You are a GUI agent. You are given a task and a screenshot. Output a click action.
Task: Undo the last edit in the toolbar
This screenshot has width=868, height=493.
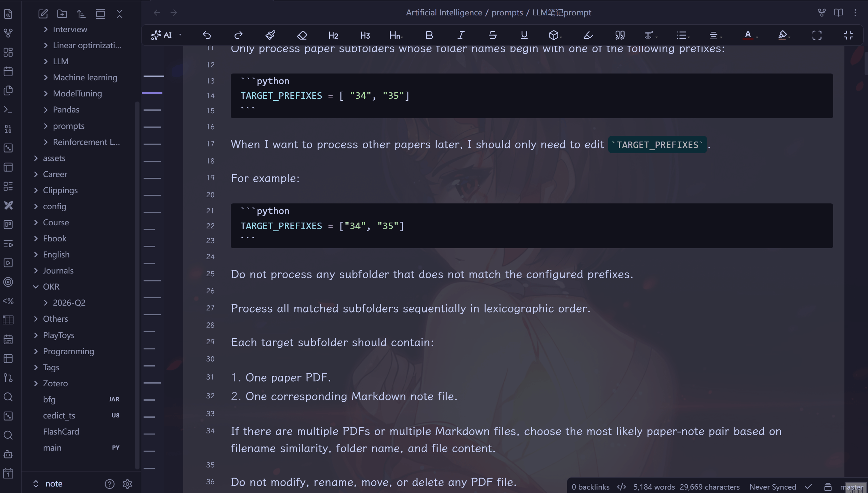click(207, 35)
